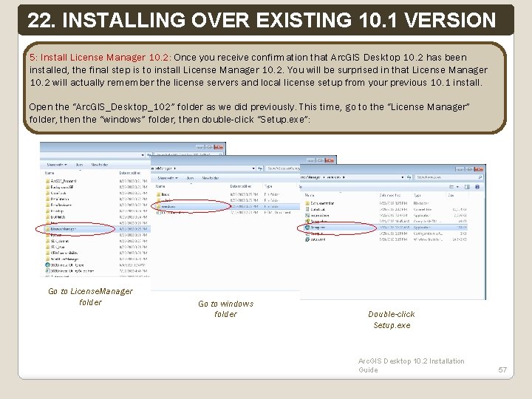Click Burn in left window toolbar
Image resolution: width=532 pixels, height=399 pixels.
point(79,165)
